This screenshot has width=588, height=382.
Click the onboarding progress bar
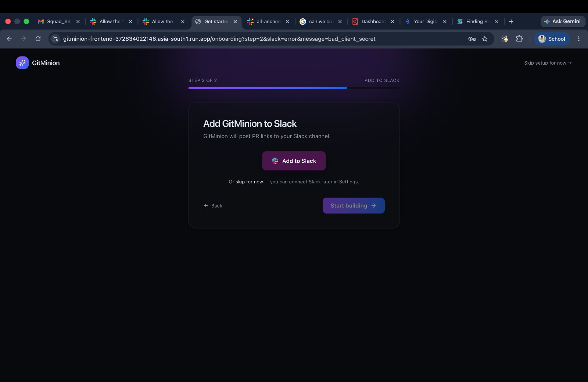(x=294, y=88)
